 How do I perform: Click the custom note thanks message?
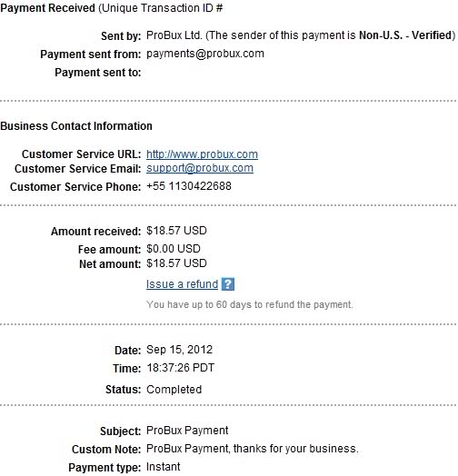click(252, 449)
